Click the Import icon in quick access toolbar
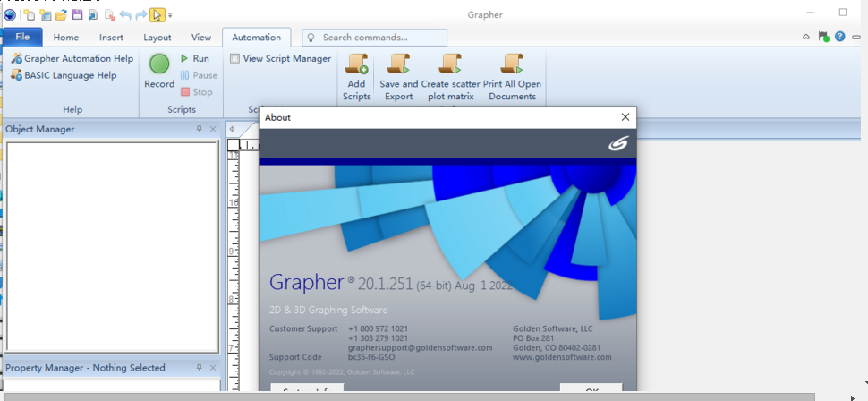The image size is (868, 401). coord(93,15)
